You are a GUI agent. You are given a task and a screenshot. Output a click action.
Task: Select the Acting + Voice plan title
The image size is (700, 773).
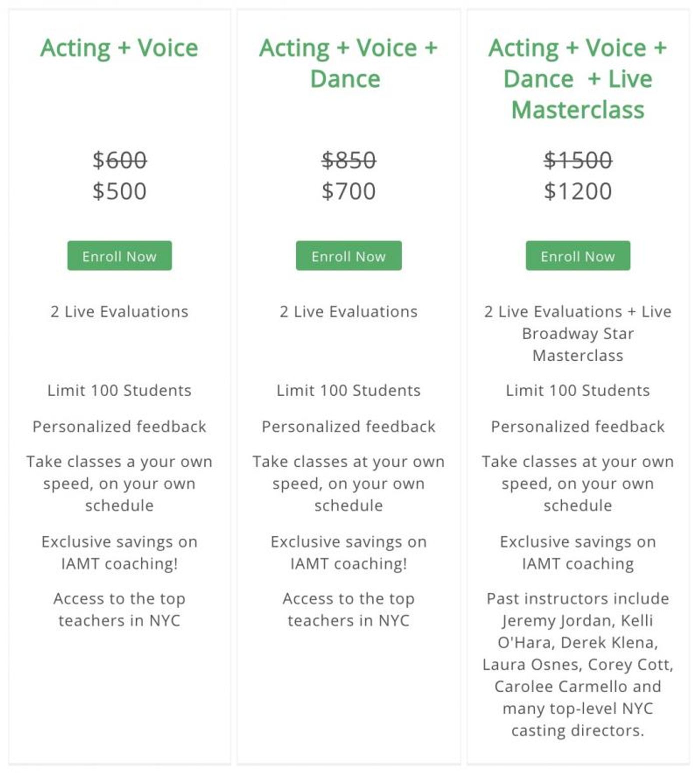[119, 48]
